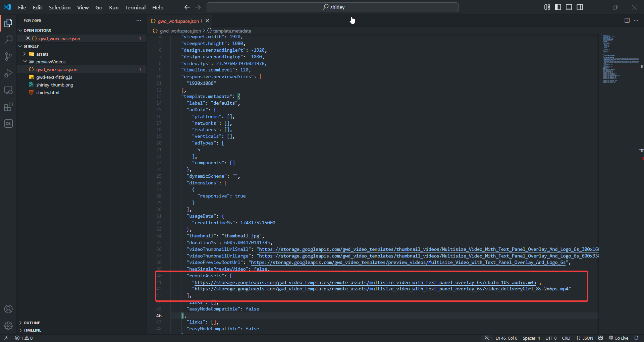The width and height of the screenshot is (644, 342).
Task: Click the Accounts icon
Action: (x=8, y=309)
